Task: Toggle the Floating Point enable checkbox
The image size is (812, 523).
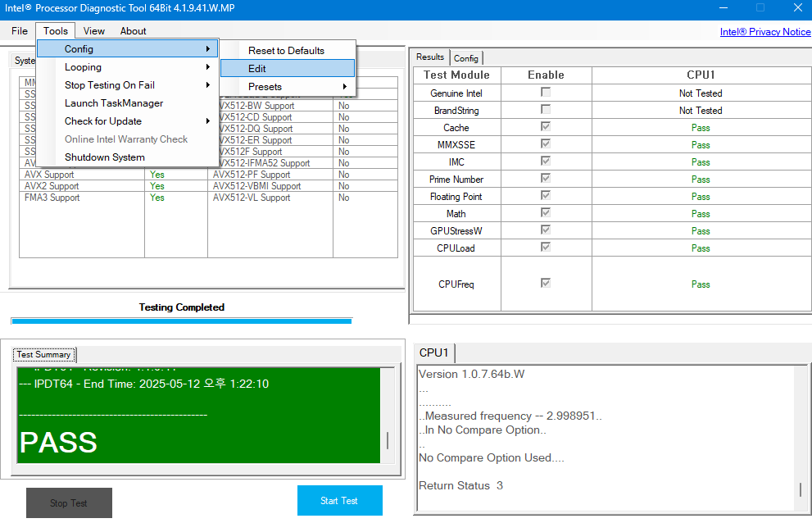Action: tap(546, 195)
